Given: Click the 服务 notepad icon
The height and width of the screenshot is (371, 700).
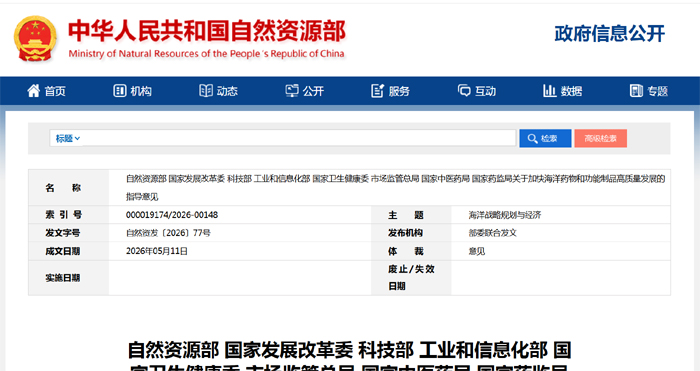Looking at the screenshot, I should click(378, 91).
